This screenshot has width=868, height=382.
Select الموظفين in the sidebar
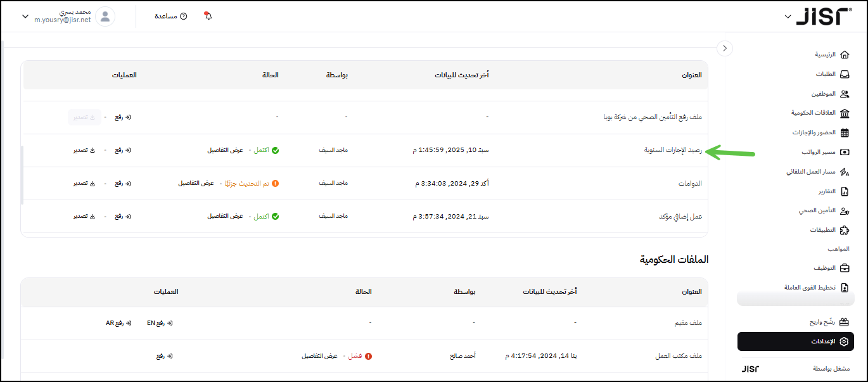point(825,94)
